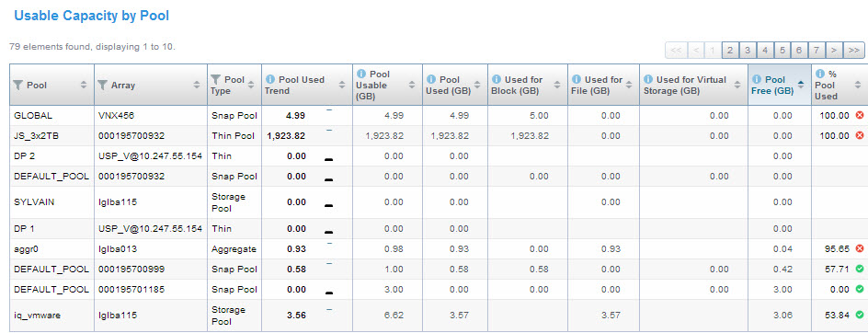Screen dimensions: 868x333
Task: Open the filter icon for Pool Type column
Action: [216, 79]
